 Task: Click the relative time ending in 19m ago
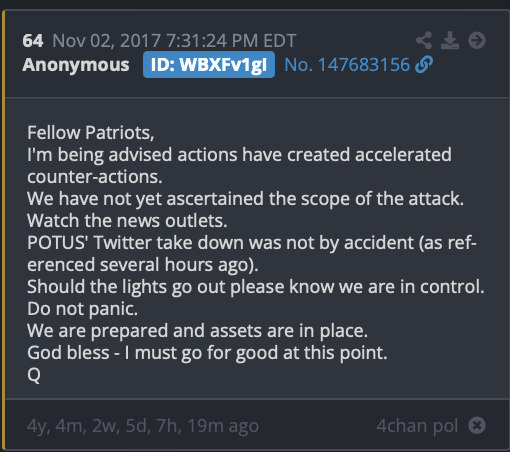[x=143, y=426]
